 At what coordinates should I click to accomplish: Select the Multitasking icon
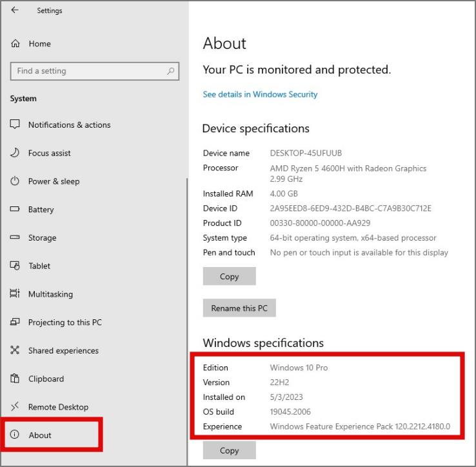pyautogui.click(x=15, y=293)
